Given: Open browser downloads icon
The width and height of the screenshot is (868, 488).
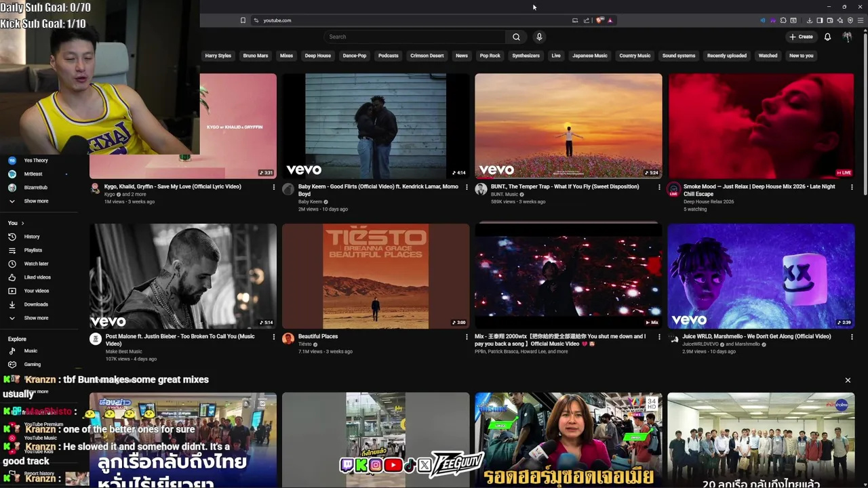Looking at the screenshot, I should tap(810, 20).
